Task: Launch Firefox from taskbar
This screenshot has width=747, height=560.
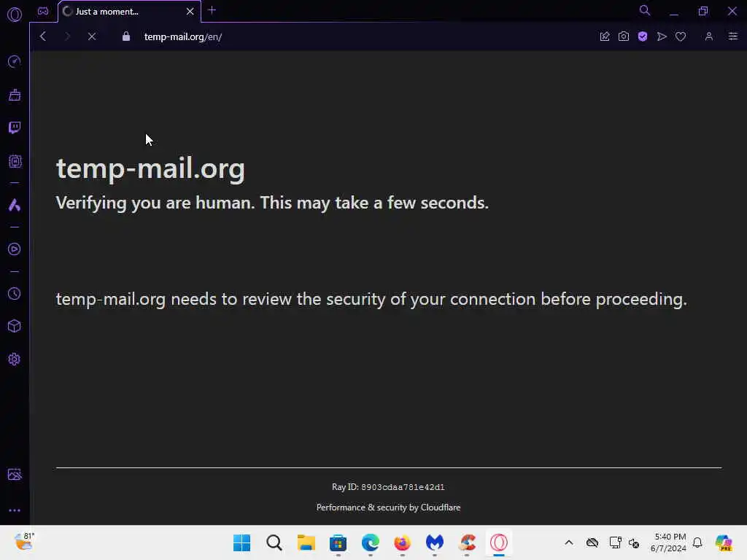Action: [402, 542]
